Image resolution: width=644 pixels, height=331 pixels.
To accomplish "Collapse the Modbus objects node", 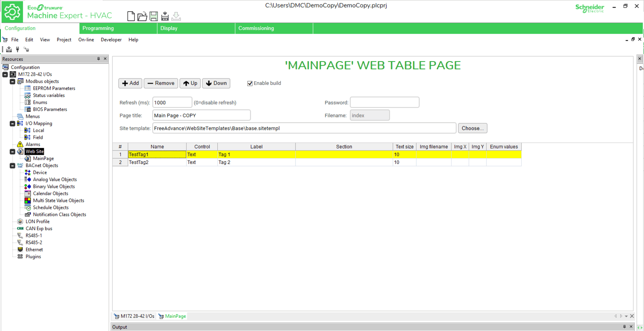I will pos(12,82).
